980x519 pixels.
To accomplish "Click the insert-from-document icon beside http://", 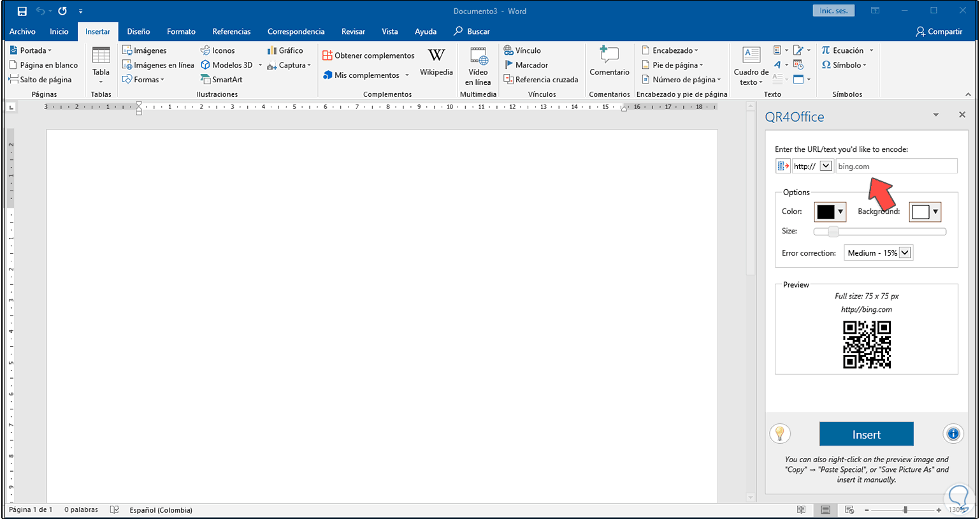I will coord(783,166).
